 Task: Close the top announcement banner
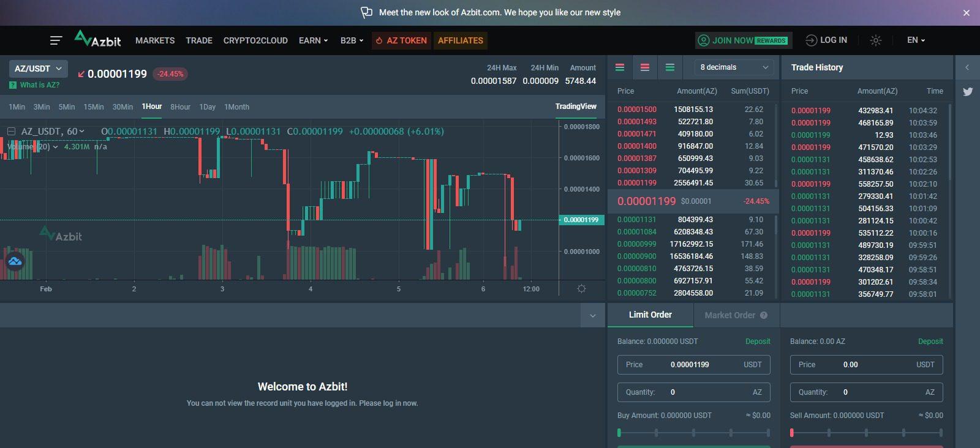[x=967, y=13]
